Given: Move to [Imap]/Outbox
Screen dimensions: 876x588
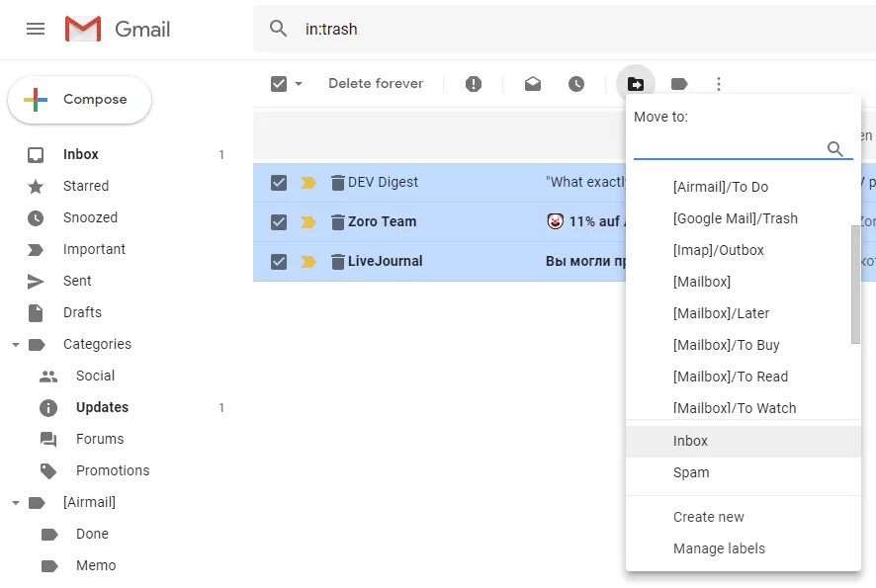Looking at the screenshot, I should click(744, 250).
